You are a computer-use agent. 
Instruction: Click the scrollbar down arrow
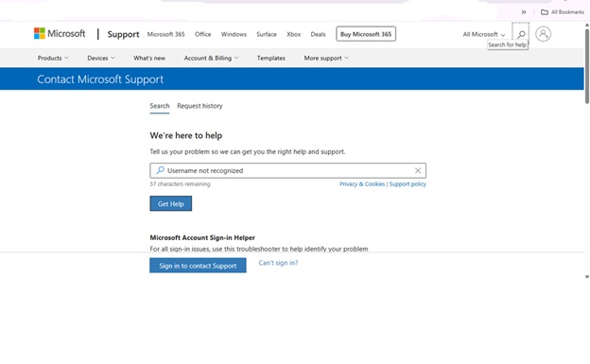point(587,277)
